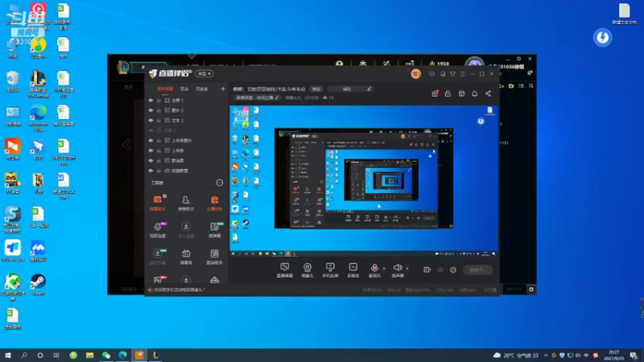
Task: Click the search icon in League client
Action: (531, 86)
